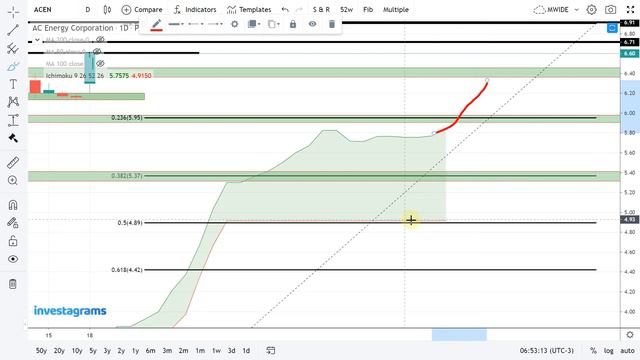Set the range to 1y
640x360 pixels.
pos(135,351)
